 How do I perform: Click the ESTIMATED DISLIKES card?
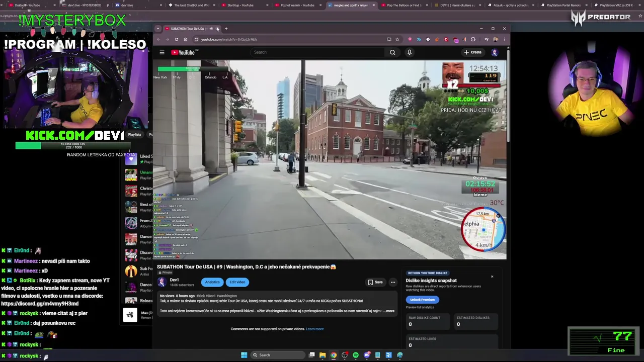pyautogui.click(x=475, y=321)
